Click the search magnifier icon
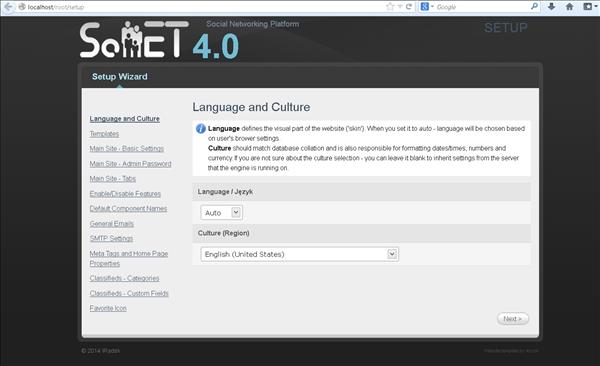The image size is (600, 366). (x=535, y=6)
